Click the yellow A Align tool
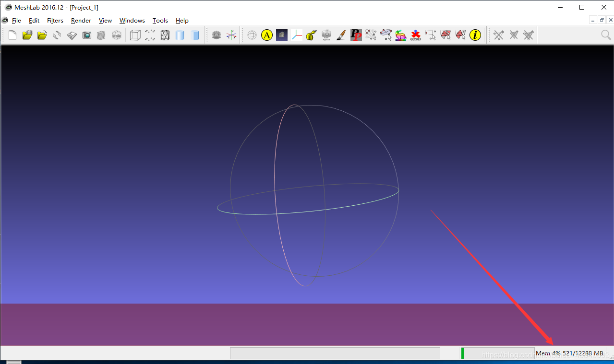 click(x=267, y=35)
